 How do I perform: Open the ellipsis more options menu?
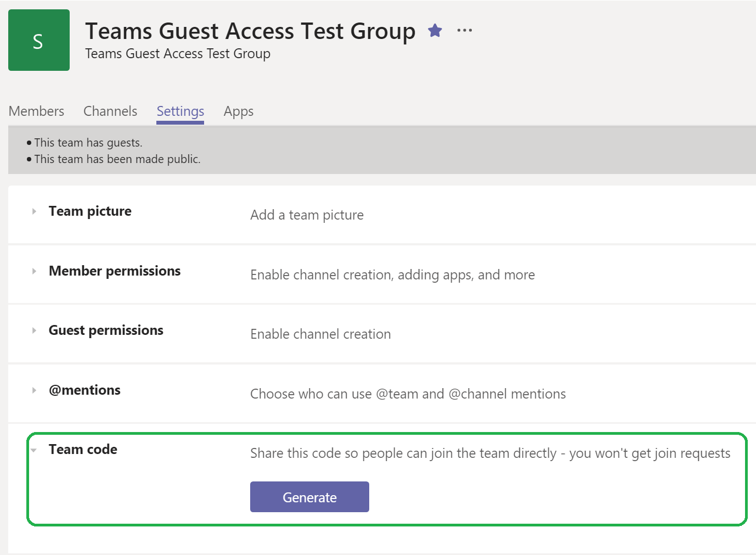464,30
